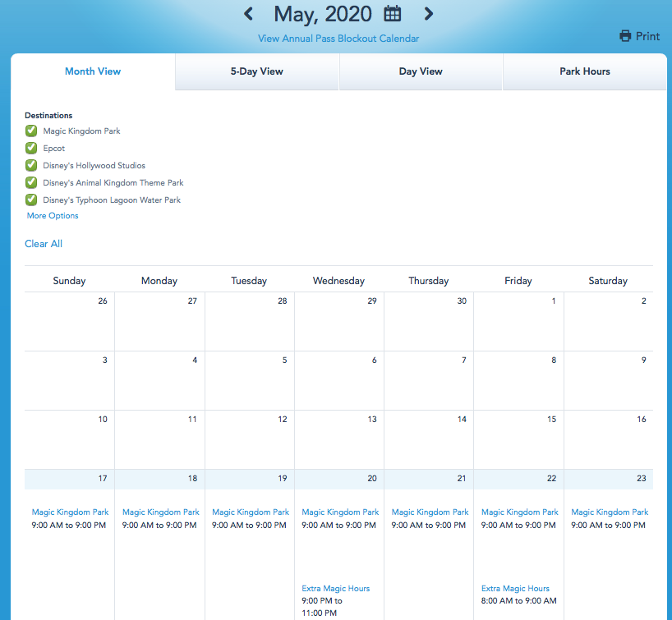672x620 pixels.
Task: Toggle Disney's Hollywood Studios checkbox
Action: pos(31,165)
